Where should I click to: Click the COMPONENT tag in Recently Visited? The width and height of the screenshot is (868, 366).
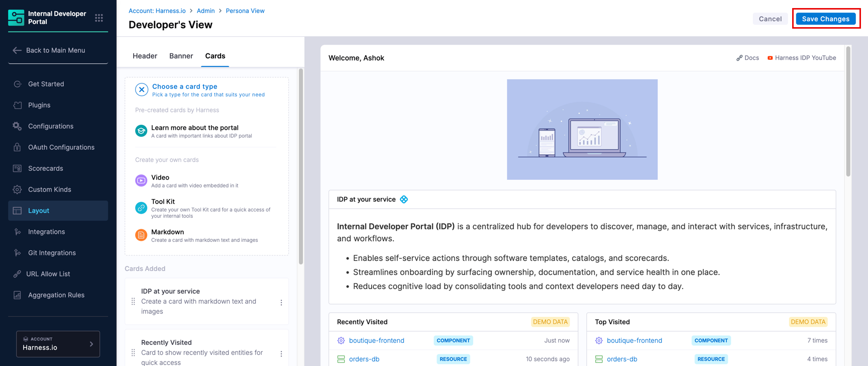click(453, 341)
